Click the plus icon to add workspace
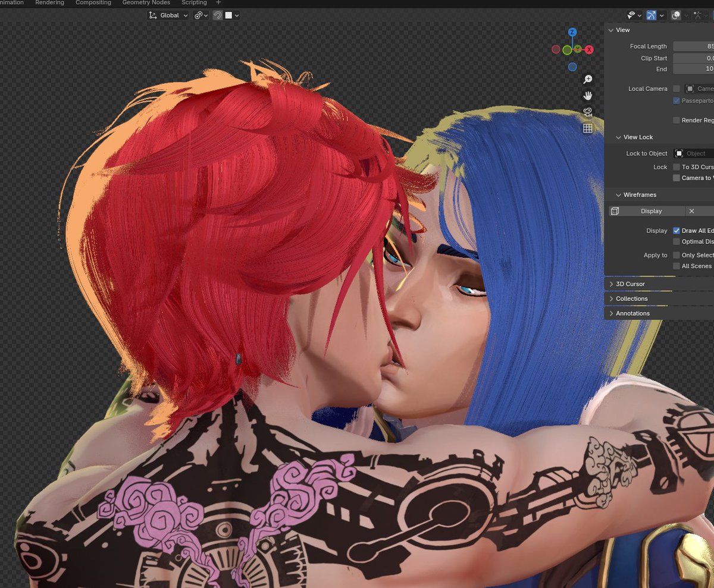The width and height of the screenshot is (714, 588). pos(218,2)
